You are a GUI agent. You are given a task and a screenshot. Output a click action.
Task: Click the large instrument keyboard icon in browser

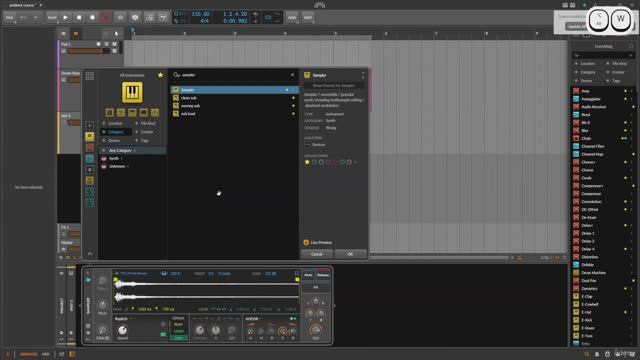tap(132, 92)
